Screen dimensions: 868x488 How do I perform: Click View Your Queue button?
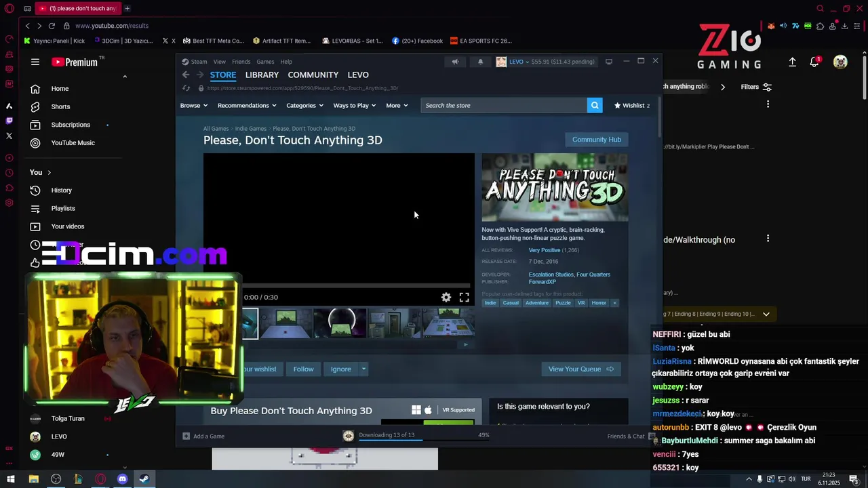coord(581,369)
